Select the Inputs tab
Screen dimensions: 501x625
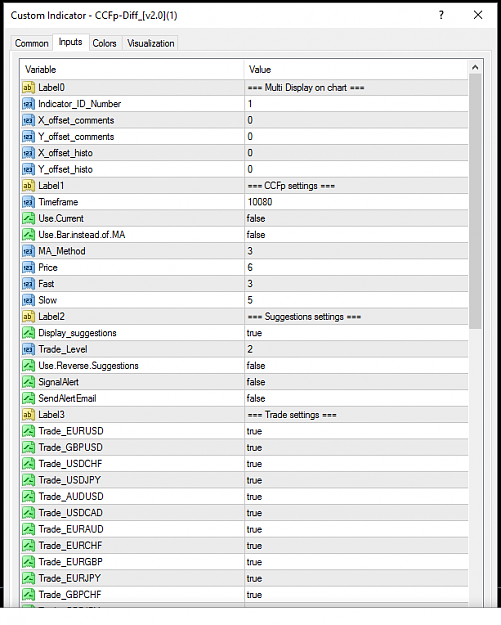coord(71,42)
